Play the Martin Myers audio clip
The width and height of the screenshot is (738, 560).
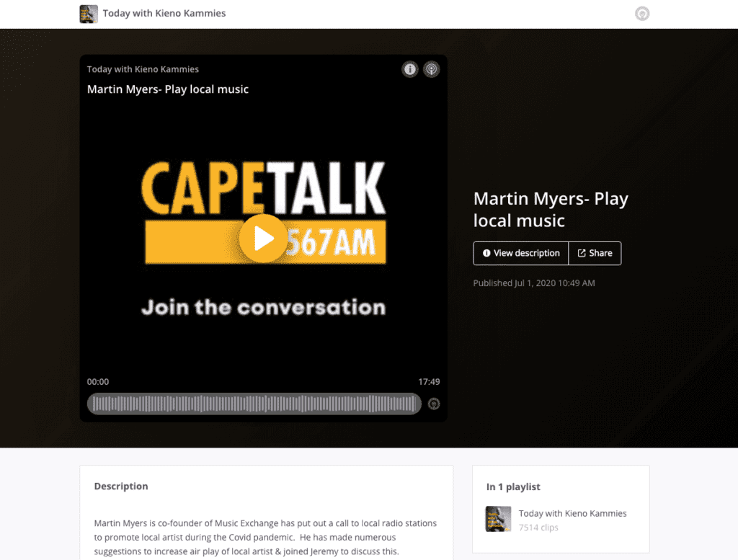click(x=263, y=239)
